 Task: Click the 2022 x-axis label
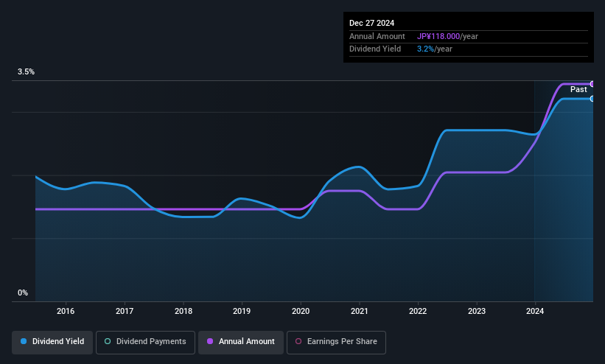tap(418, 311)
